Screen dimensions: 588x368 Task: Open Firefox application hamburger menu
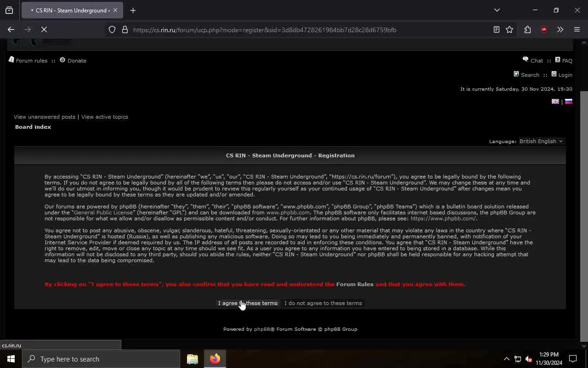tap(577, 29)
